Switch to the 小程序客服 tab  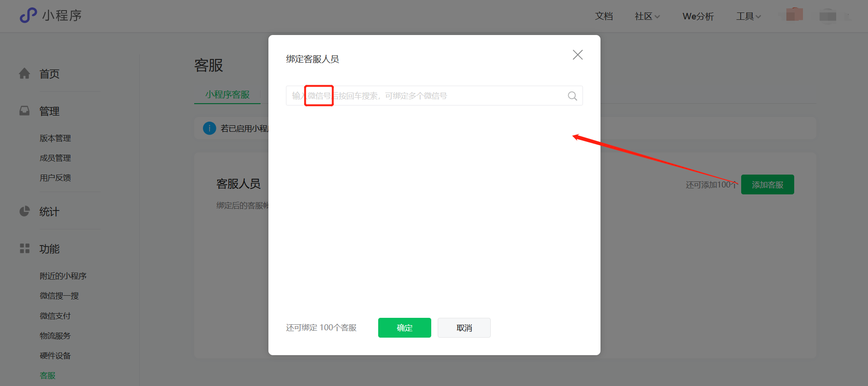click(227, 94)
